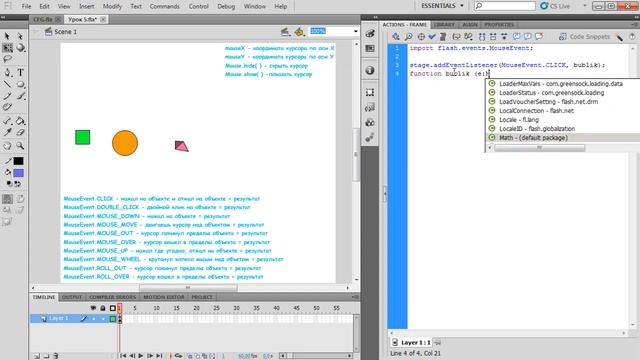Image resolution: width=640 pixels, height=360 pixels.
Task: Click the Code Snippets button
Action: pos(584,37)
